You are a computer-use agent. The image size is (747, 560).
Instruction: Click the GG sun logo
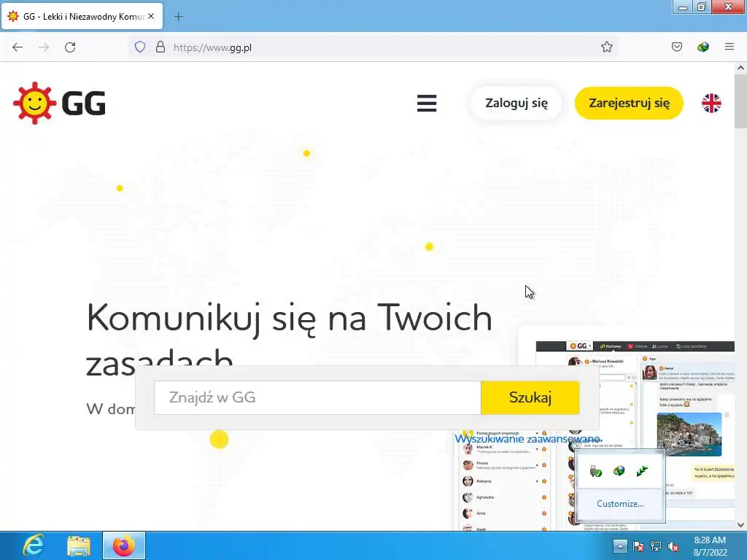(60, 103)
